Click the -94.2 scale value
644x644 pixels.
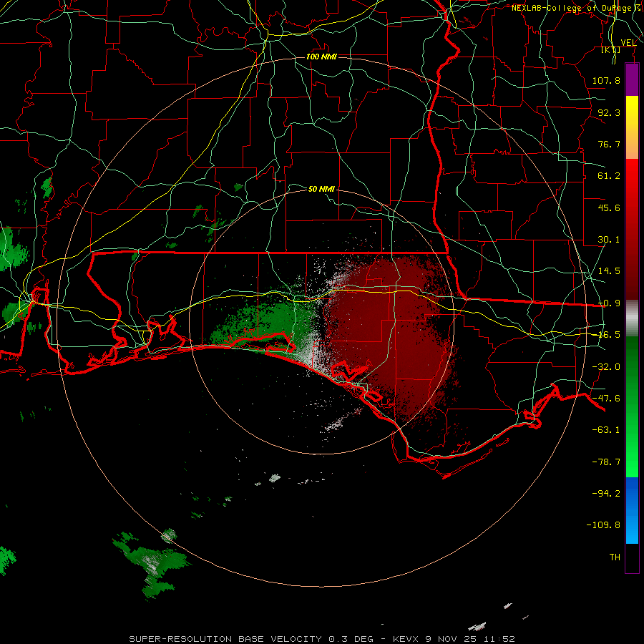pyautogui.click(x=606, y=494)
